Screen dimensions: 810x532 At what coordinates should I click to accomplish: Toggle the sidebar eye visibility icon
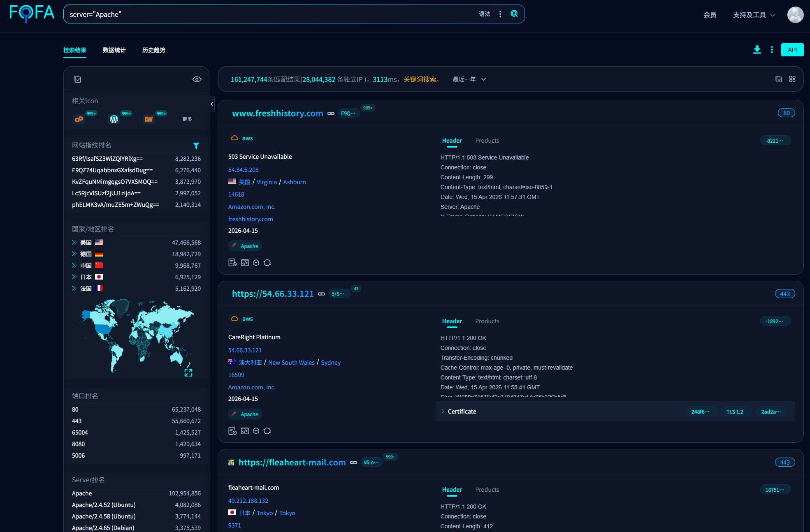click(x=197, y=79)
